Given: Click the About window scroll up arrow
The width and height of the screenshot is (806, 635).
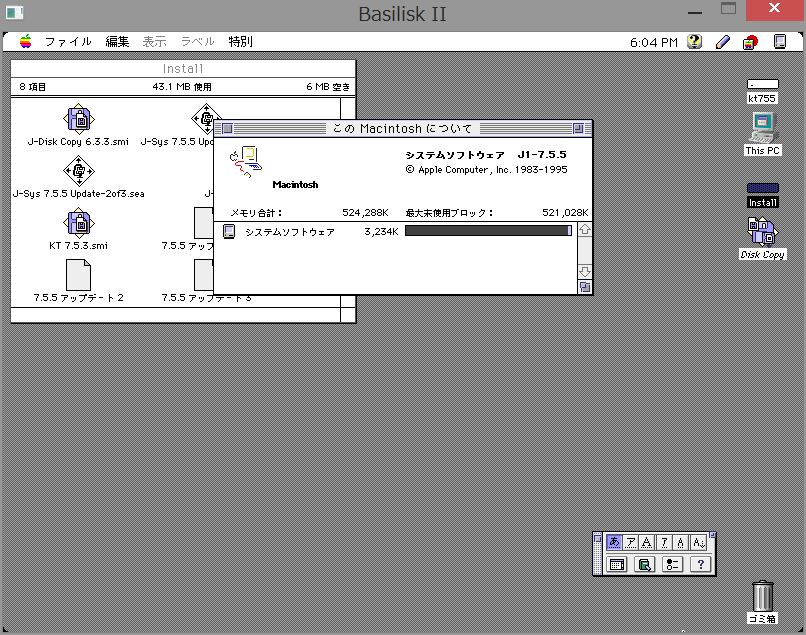Looking at the screenshot, I should (584, 230).
